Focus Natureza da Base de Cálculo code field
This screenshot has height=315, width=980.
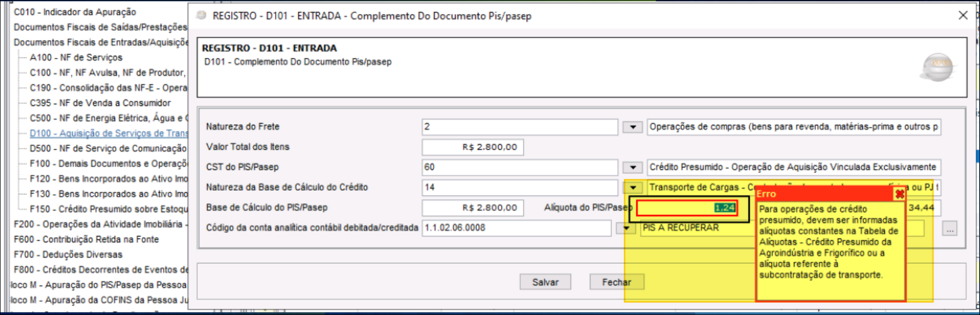[520, 188]
